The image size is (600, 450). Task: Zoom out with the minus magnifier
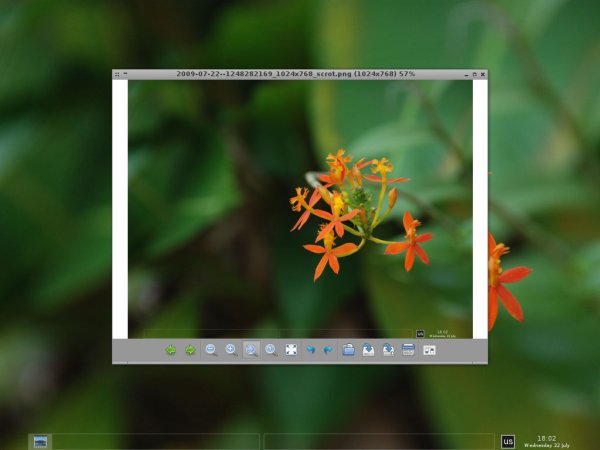click(x=211, y=350)
